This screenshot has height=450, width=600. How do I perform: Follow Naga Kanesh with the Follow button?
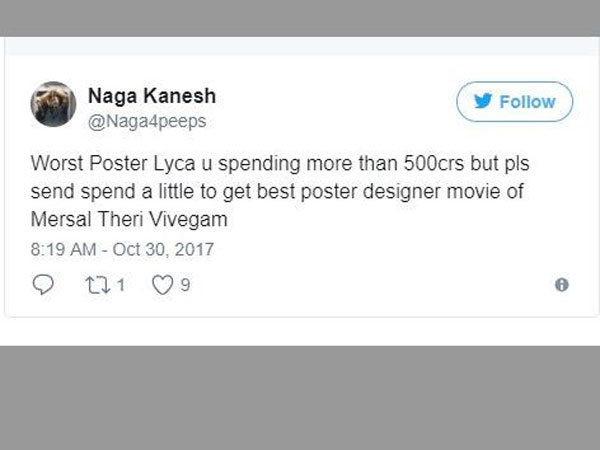pos(514,102)
